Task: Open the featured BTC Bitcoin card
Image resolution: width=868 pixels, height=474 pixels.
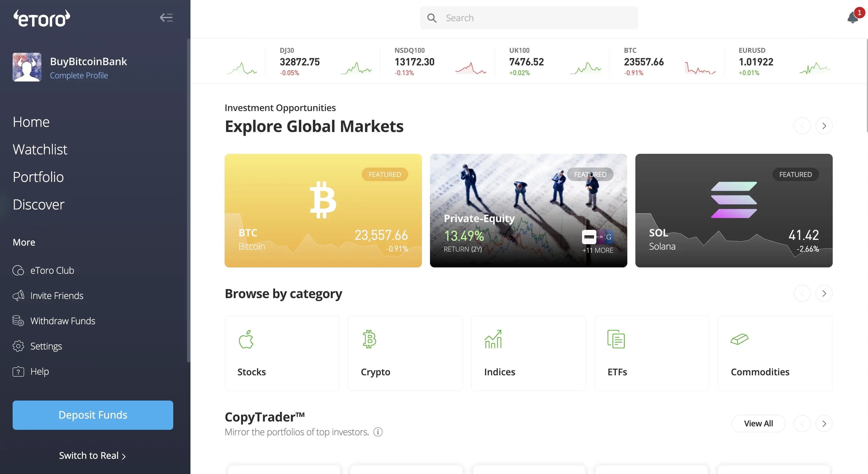Action: coord(323,210)
